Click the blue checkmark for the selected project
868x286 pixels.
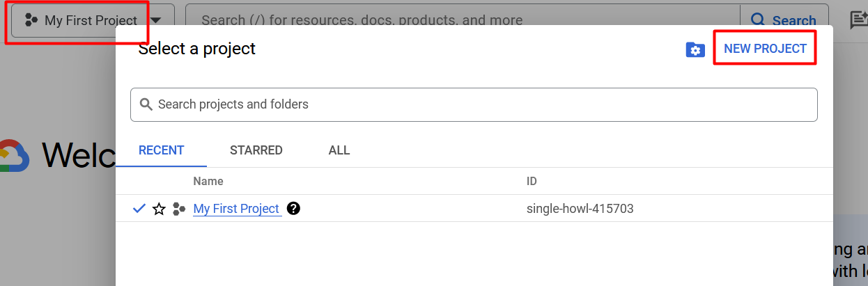(139, 208)
